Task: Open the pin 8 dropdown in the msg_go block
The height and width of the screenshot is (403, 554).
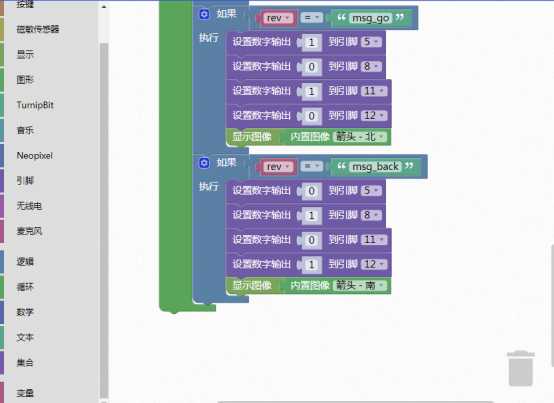Action: point(371,66)
